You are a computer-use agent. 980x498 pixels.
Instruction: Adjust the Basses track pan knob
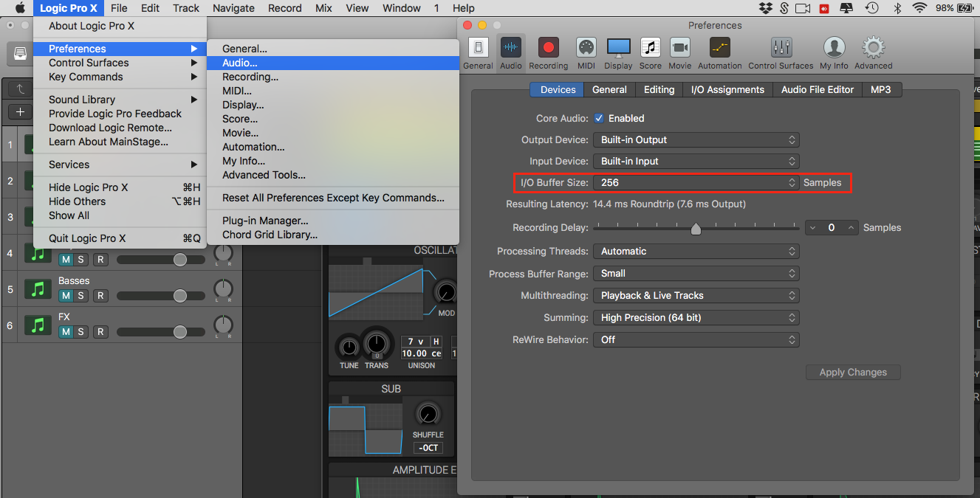click(x=223, y=289)
